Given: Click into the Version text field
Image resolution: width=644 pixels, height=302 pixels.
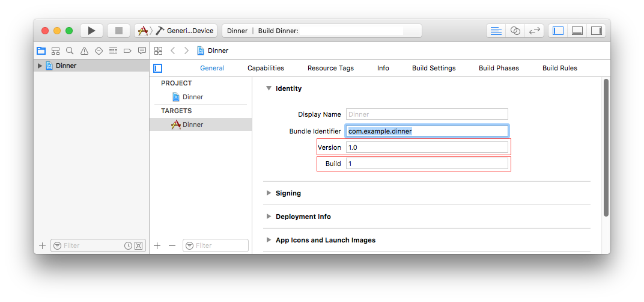Looking at the screenshot, I should (x=427, y=147).
